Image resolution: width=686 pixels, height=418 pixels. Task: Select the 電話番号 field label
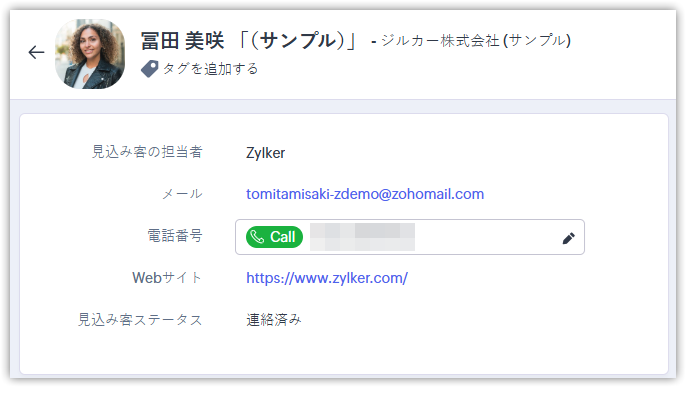pyautogui.click(x=175, y=235)
